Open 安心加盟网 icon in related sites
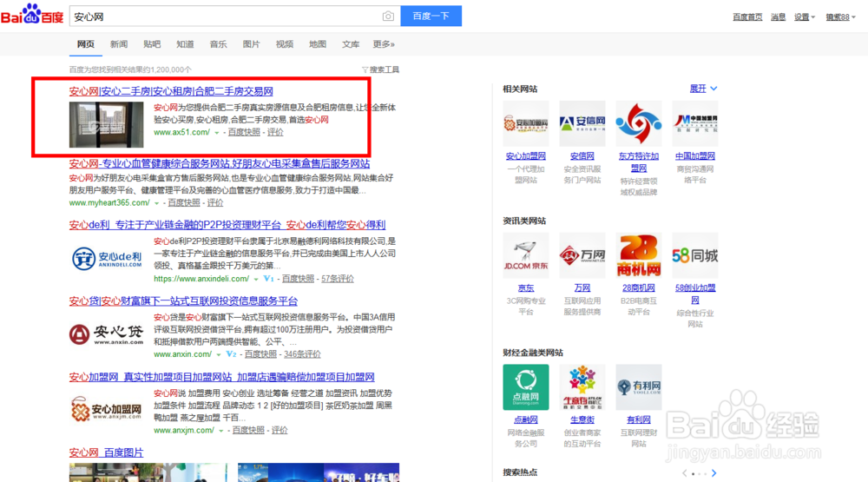Viewport: 868px width, 482px height. (526, 123)
